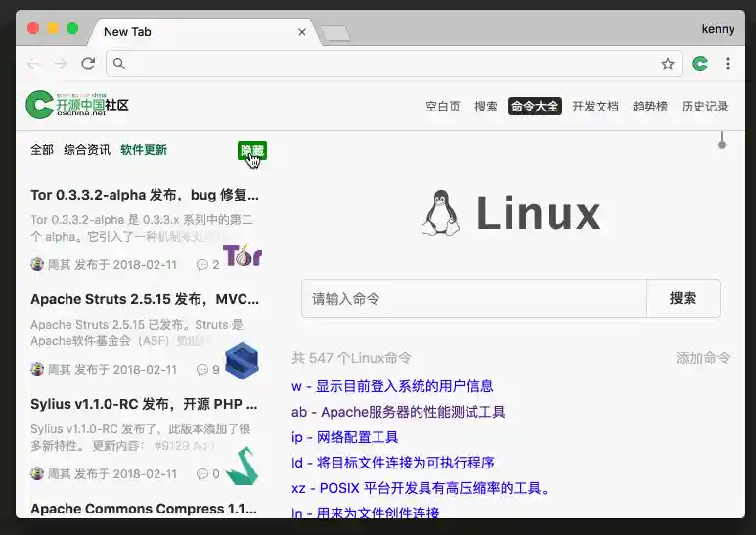Click the slider knob at the page's top right
Image resolution: width=756 pixels, height=535 pixels.
[722, 144]
